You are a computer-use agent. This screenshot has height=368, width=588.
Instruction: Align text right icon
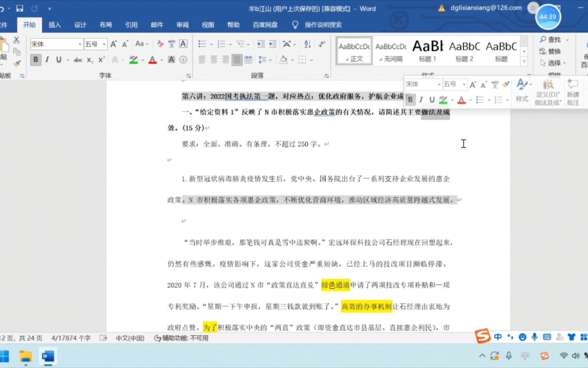(x=225, y=60)
